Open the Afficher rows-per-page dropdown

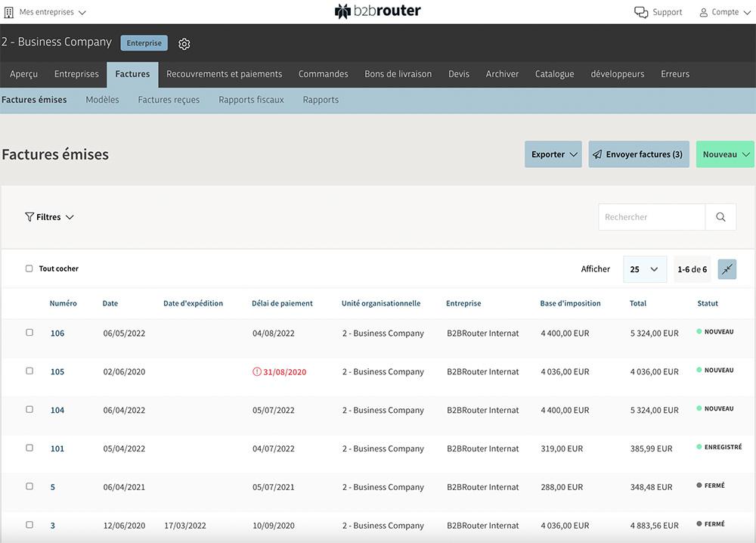644,268
